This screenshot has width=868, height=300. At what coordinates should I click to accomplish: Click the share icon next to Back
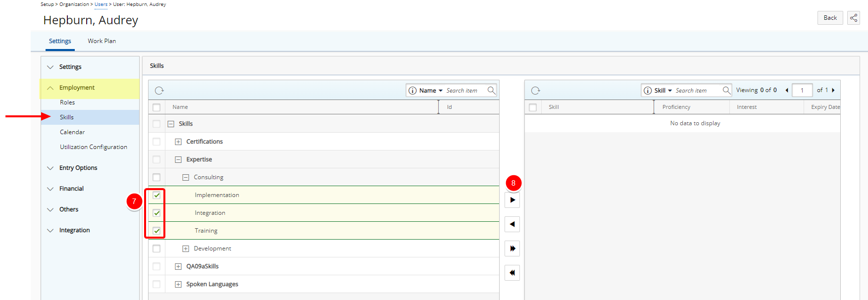coord(854,18)
